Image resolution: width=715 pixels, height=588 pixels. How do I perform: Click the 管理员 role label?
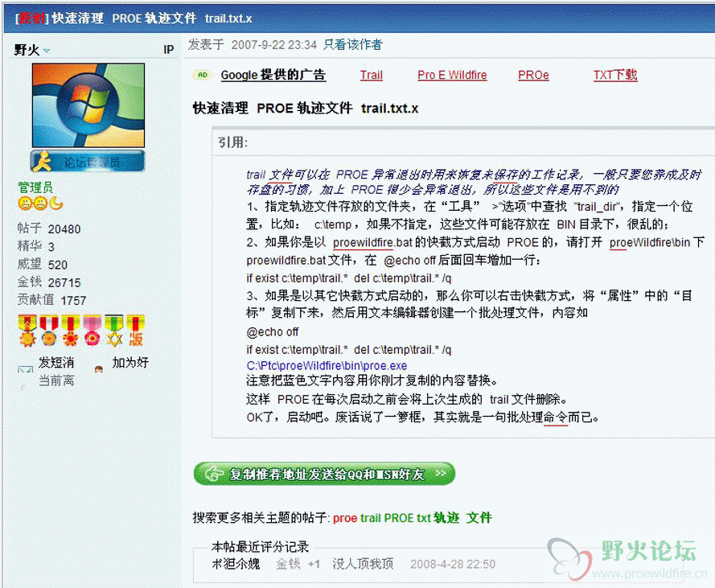pos(35,187)
